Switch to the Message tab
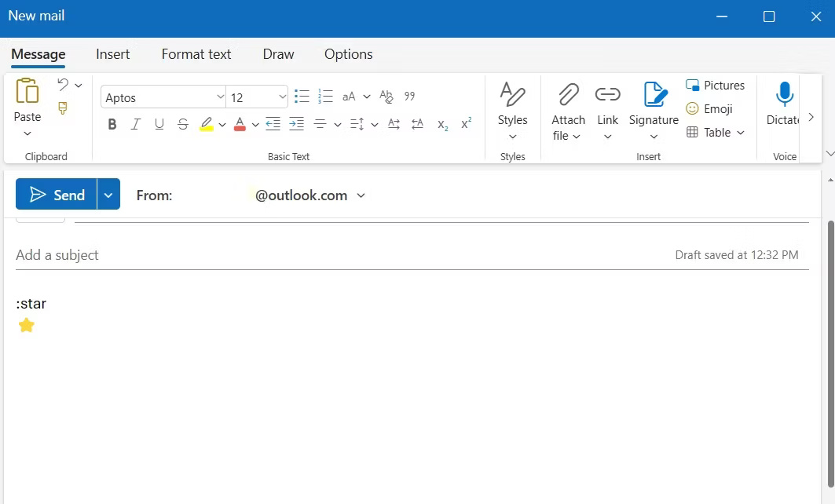This screenshot has height=504, width=835. click(x=38, y=54)
